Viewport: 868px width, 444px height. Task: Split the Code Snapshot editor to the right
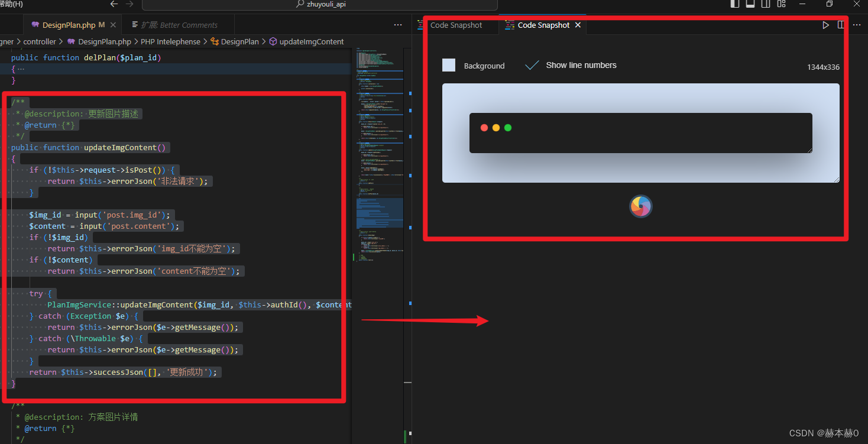841,25
